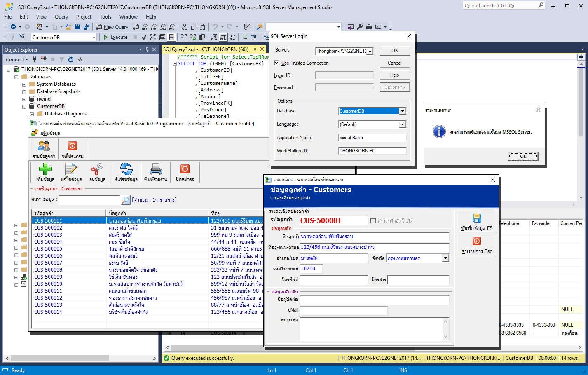Image resolution: width=588 pixels, height=375 pixels.
Task: Click the postal code field showing 10700
Action: tap(311, 269)
